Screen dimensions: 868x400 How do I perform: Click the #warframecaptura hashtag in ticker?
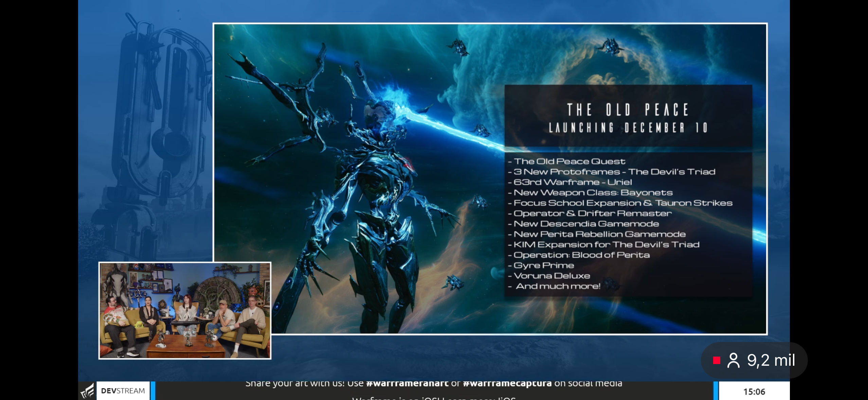point(507,384)
